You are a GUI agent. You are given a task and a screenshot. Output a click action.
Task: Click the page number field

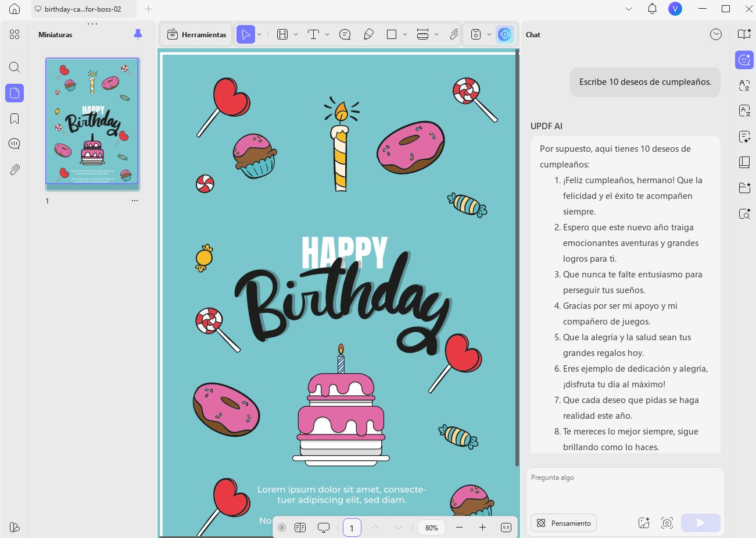tap(352, 528)
